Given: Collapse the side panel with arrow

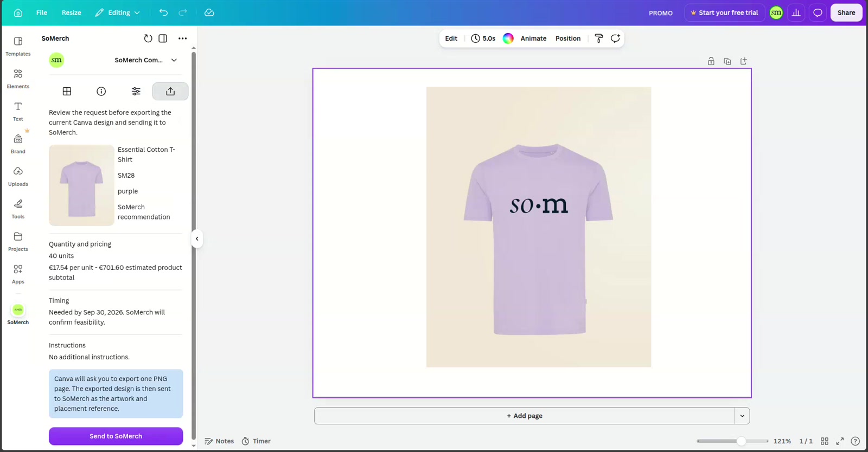Looking at the screenshot, I should coord(197,238).
